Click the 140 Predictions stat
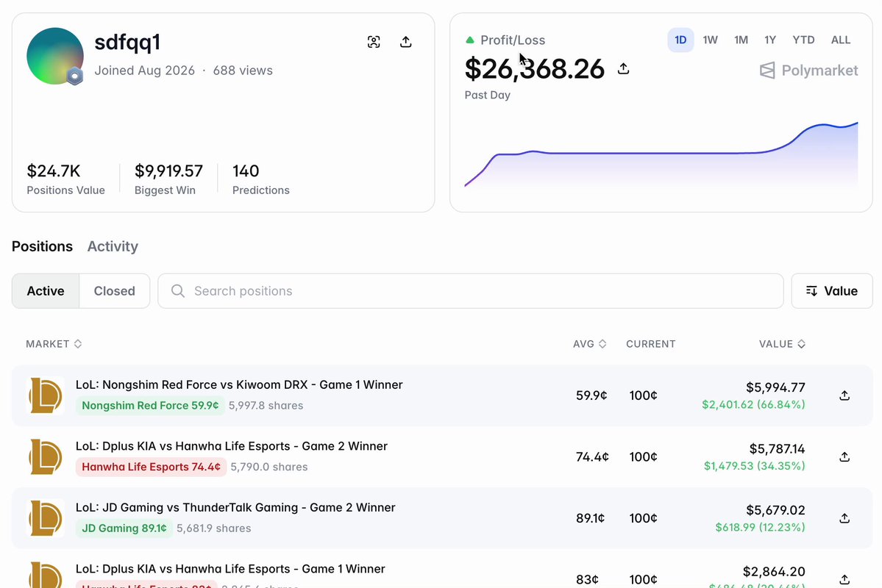Screen dimensions: 882x588 pos(261,179)
